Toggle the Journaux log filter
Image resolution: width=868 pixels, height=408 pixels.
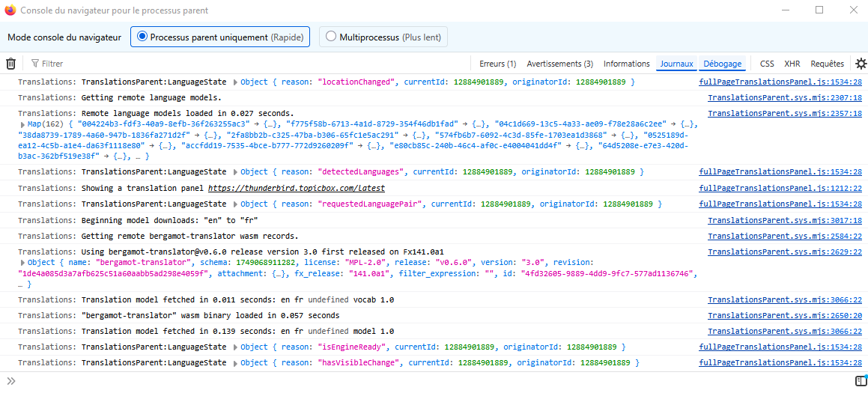676,64
